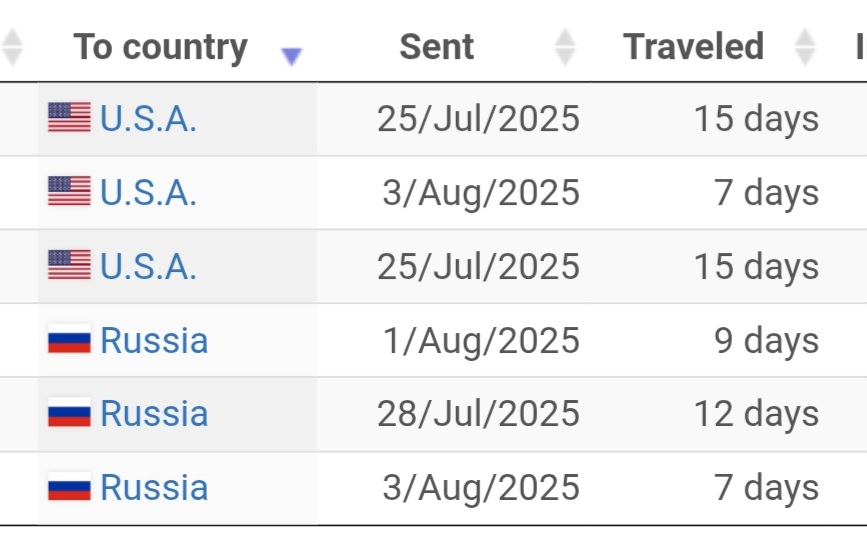The height and width of the screenshot is (550, 867).
Task: Toggle sort arrows on Traveled column
Action: coord(805,47)
